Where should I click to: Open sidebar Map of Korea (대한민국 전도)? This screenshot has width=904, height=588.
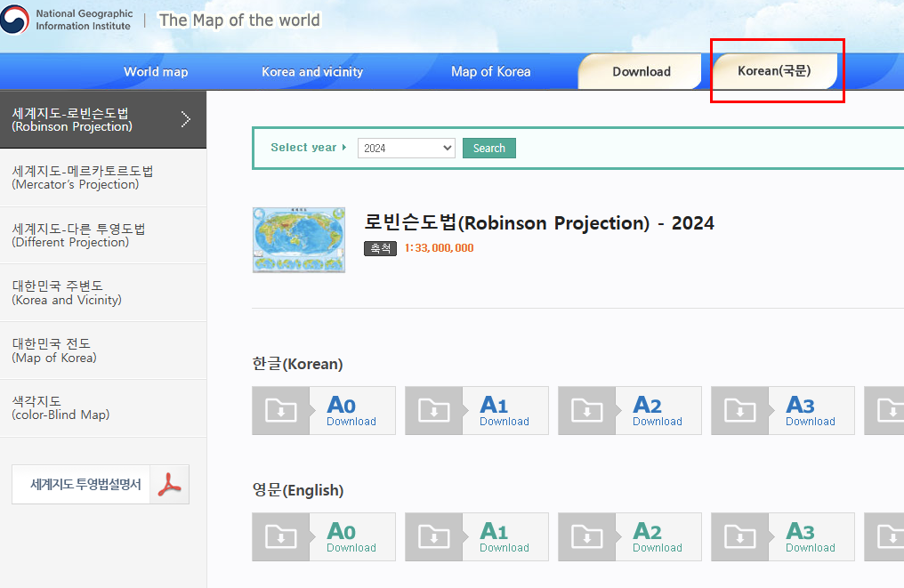[103, 350]
